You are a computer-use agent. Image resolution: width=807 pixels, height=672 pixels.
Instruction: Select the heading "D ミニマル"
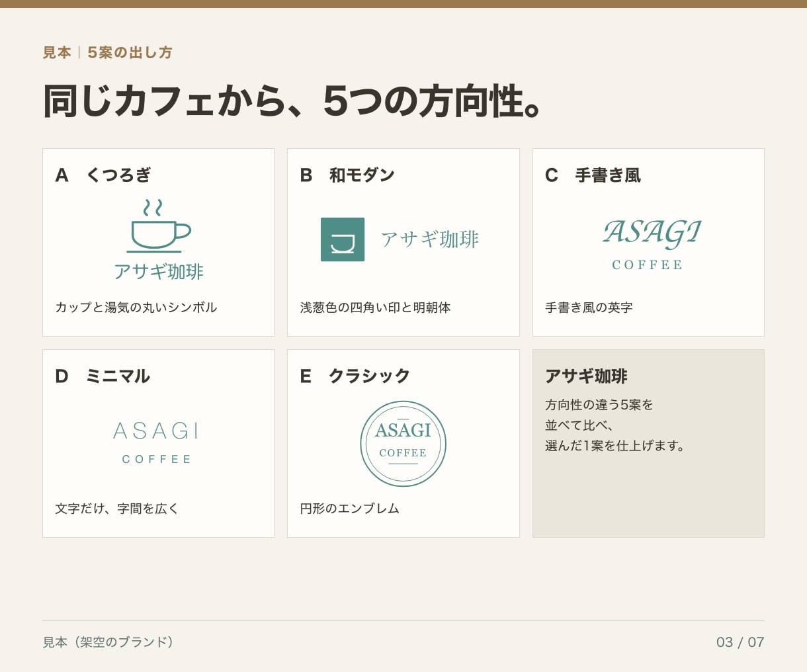[103, 376]
